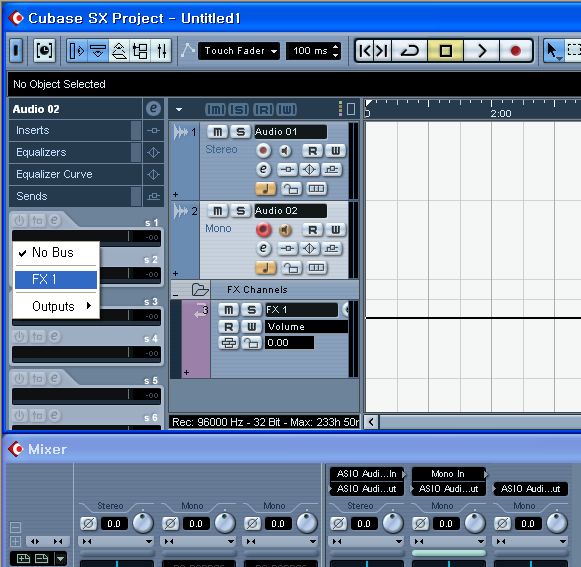Start playback with the Play button
Screen dimensions: 581x567
pyautogui.click(x=481, y=50)
